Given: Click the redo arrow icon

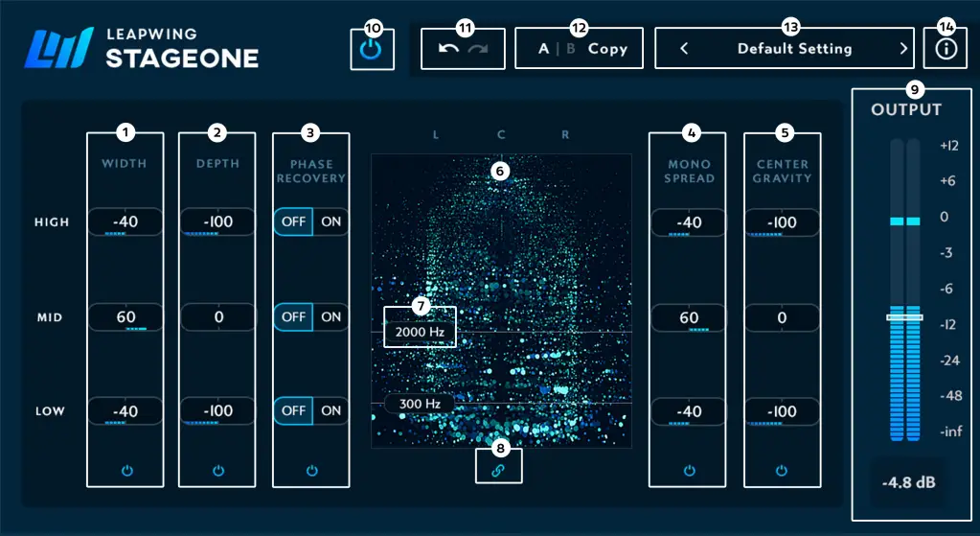Looking at the screenshot, I should tap(476, 49).
